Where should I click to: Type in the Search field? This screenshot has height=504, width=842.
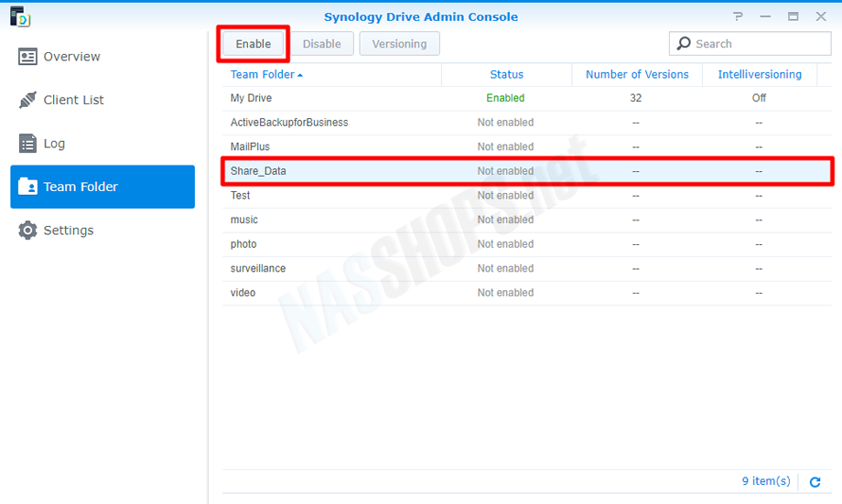[x=750, y=44]
